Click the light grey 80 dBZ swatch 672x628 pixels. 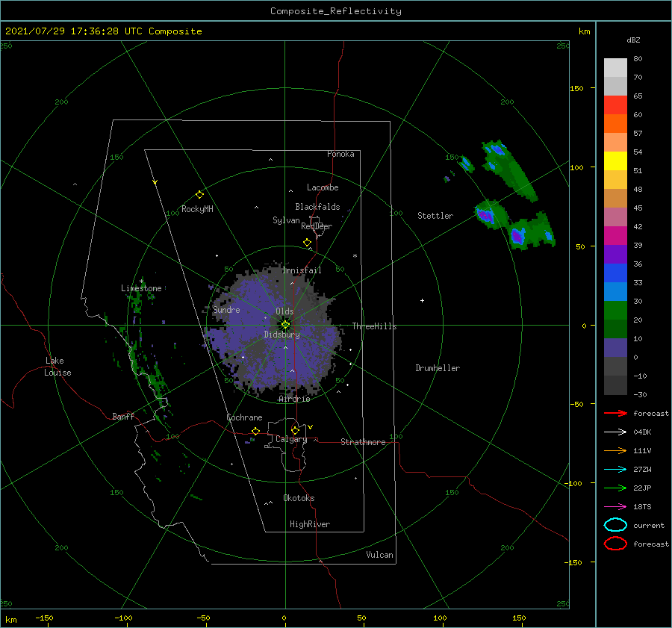[615, 68]
